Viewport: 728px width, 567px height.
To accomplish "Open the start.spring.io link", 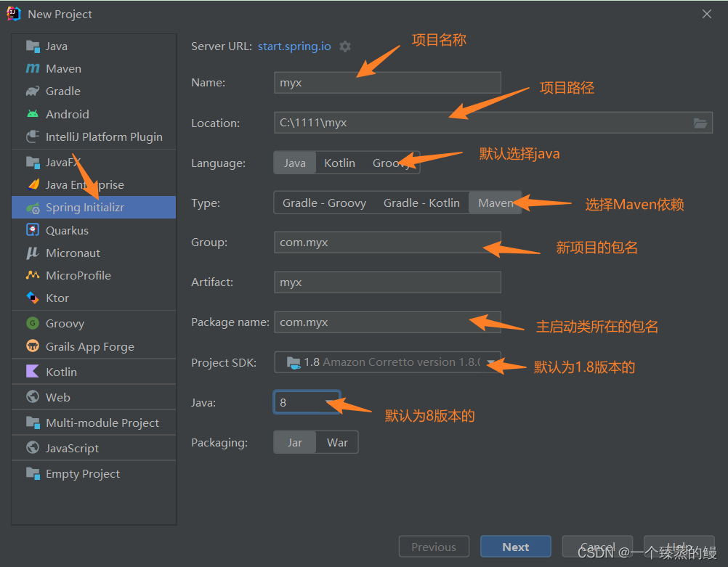I will [294, 46].
